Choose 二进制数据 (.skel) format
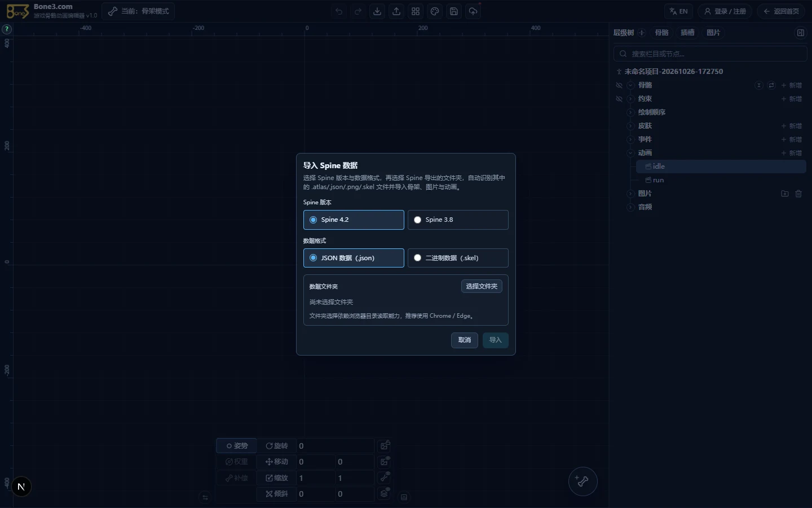The width and height of the screenshot is (812, 508). tap(458, 258)
